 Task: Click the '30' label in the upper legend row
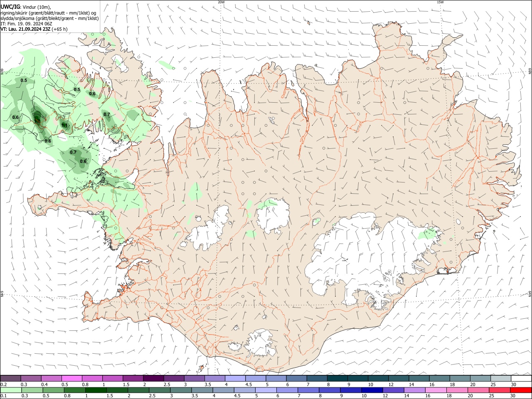pyautogui.click(x=514, y=384)
